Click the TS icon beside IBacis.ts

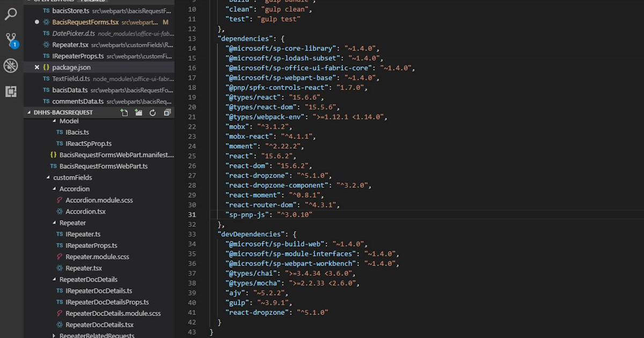click(60, 132)
